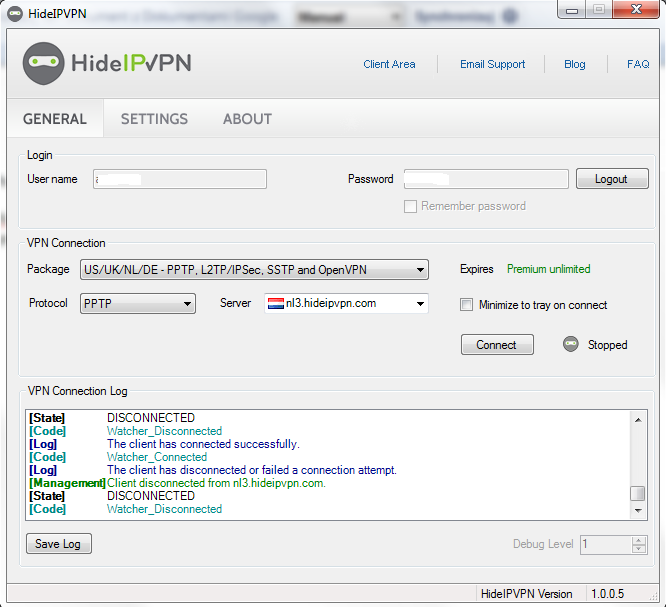Viewport: 666px width, 607px height.
Task: Click the Logout button
Action: tap(612, 179)
